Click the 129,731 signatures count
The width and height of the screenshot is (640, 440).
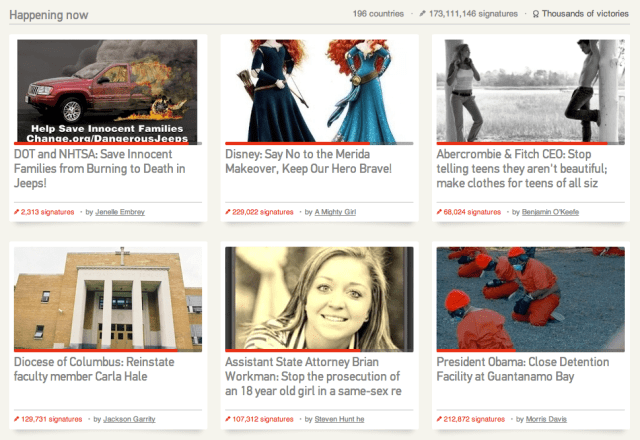[51, 419]
